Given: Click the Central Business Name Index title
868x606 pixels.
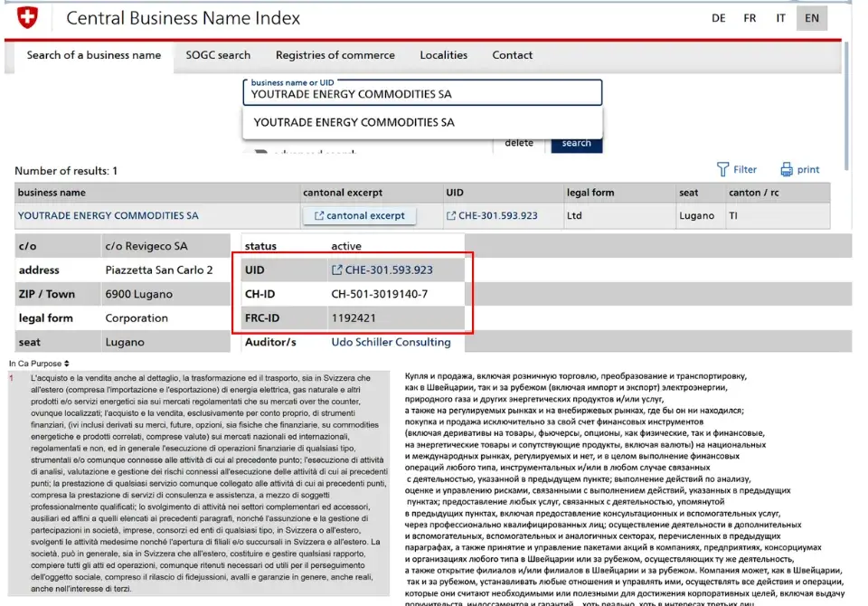Looking at the screenshot, I should point(183,18).
